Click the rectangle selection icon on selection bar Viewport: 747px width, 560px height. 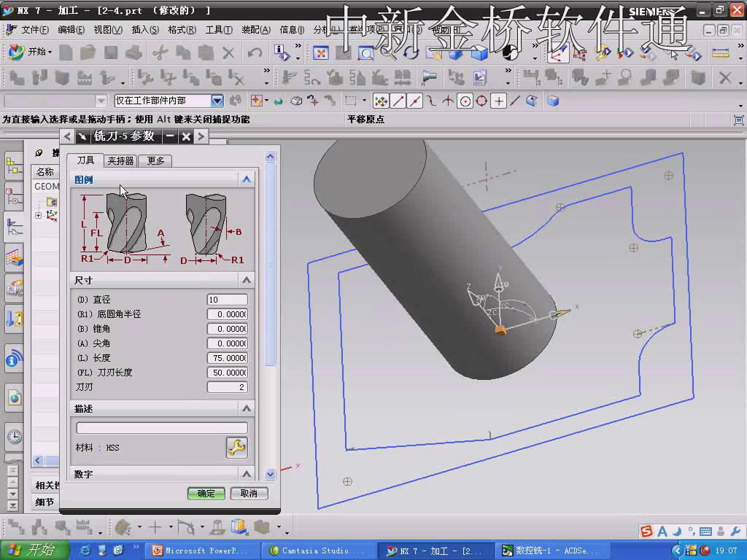pos(351,101)
